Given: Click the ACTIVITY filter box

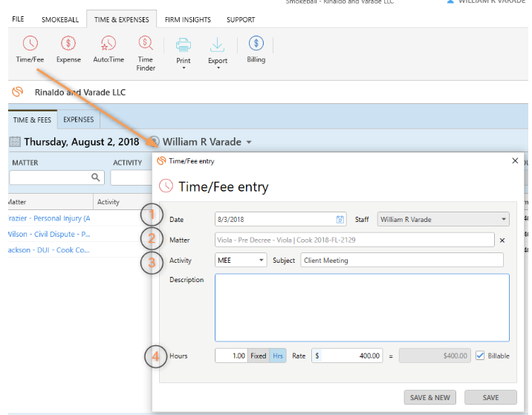Looking at the screenshot, I should pos(132,177).
